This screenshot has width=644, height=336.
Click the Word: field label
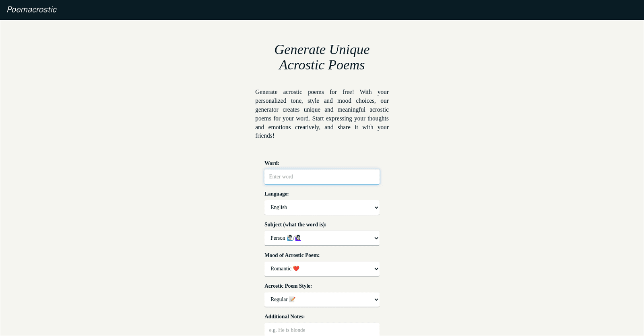pyautogui.click(x=272, y=163)
